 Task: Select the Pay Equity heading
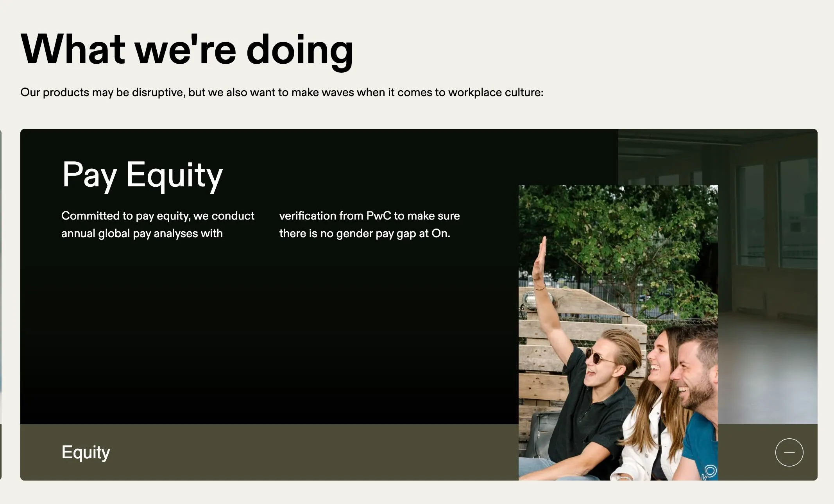point(142,176)
